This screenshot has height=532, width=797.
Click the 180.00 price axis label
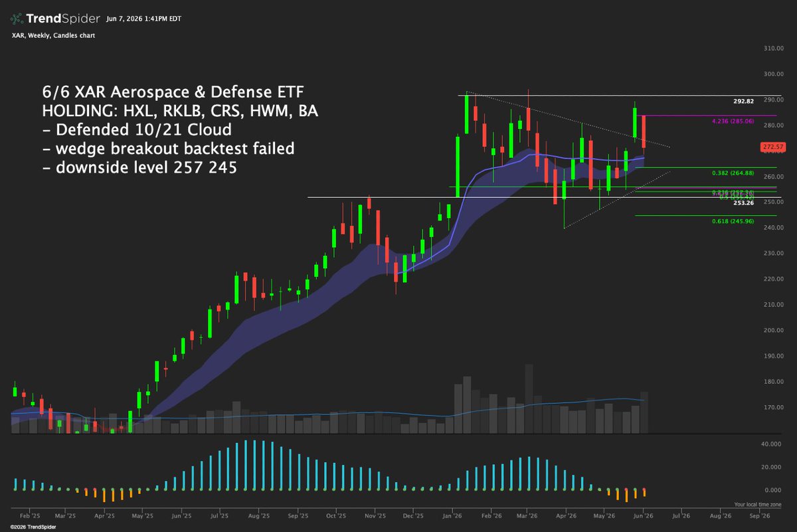[x=772, y=382]
